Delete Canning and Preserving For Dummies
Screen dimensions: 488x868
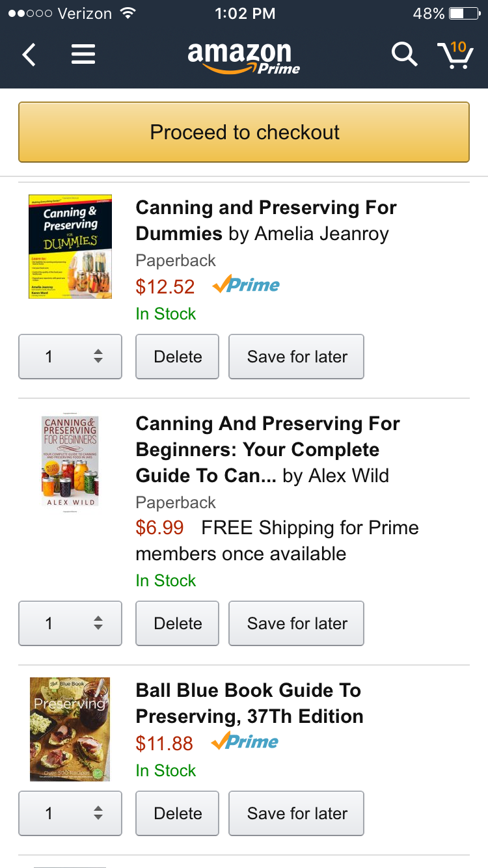pos(178,357)
